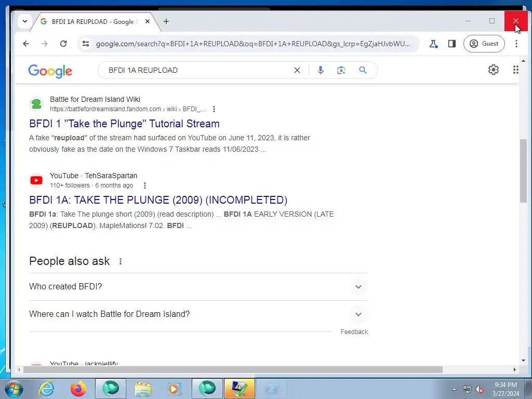Click the horizontal scrollbar right arrow
Image resolution: width=532 pixels, height=399 pixels.
[x=515, y=369]
